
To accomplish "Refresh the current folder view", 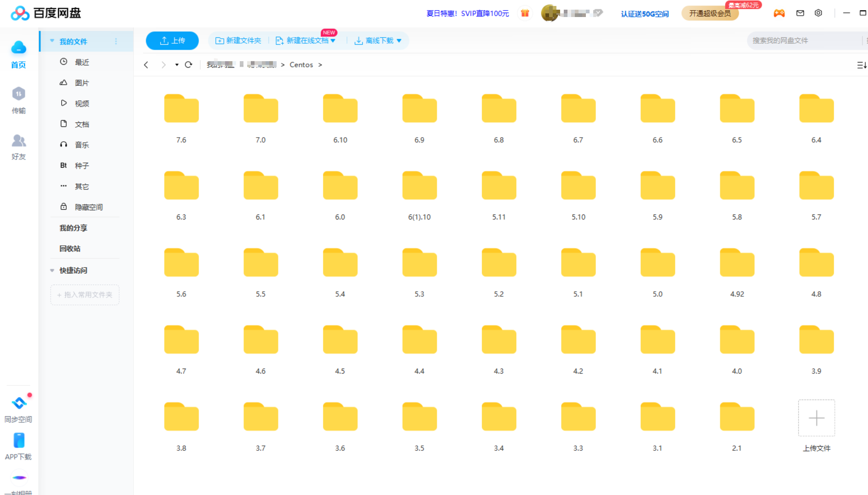I will click(x=189, y=65).
